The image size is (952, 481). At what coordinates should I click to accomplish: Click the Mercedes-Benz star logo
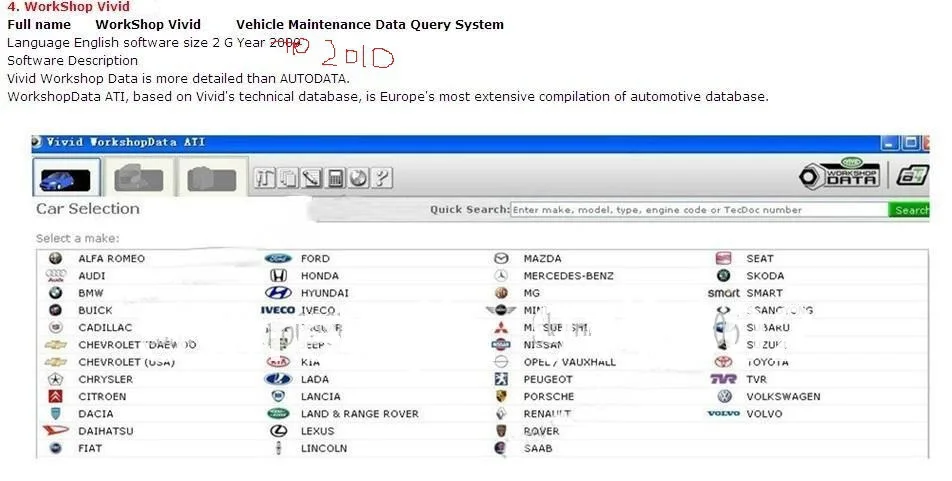pos(501,276)
